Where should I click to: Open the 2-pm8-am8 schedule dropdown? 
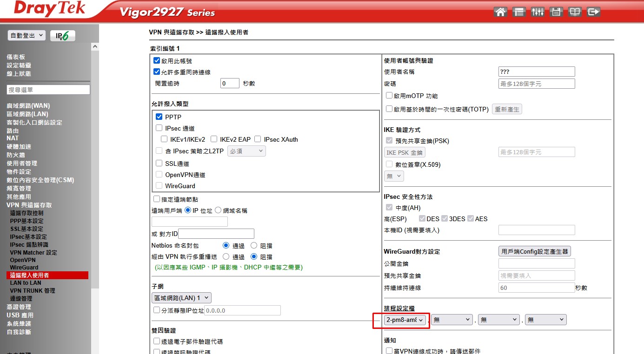(x=405, y=320)
